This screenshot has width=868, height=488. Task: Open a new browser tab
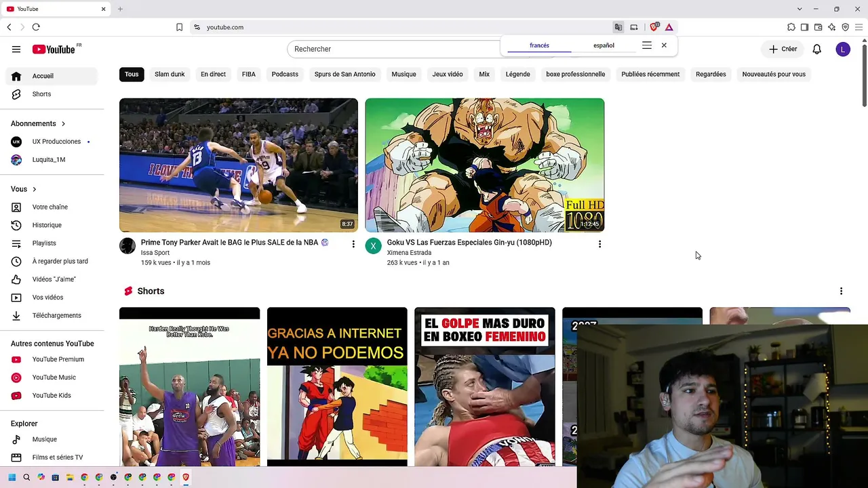click(x=120, y=9)
